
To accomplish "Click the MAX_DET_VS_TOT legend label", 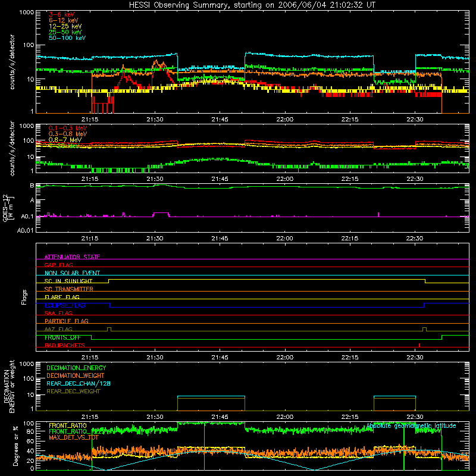I will tap(73, 437).
